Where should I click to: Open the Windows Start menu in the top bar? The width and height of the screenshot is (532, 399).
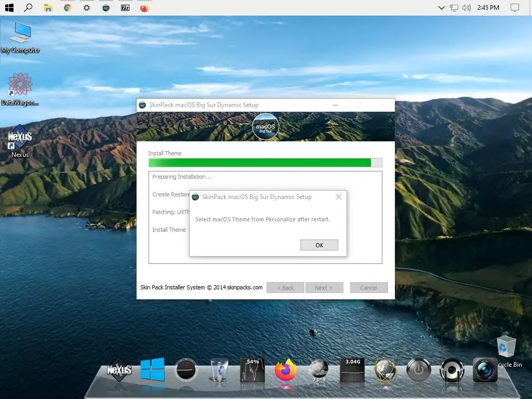[9, 8]
